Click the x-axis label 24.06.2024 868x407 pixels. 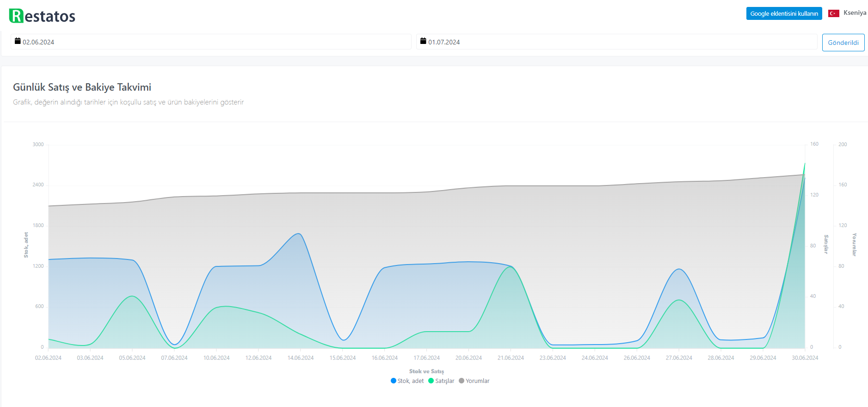(595, 358)
